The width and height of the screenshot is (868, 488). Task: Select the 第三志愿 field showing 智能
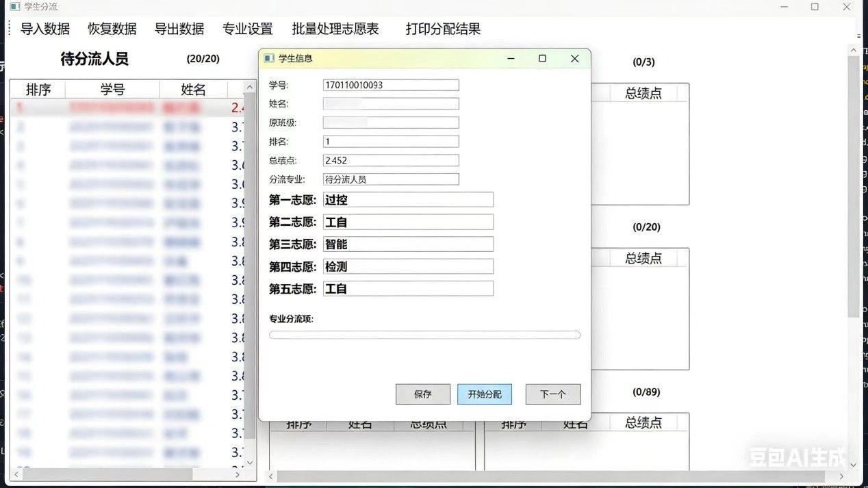(x=408, y=244)
